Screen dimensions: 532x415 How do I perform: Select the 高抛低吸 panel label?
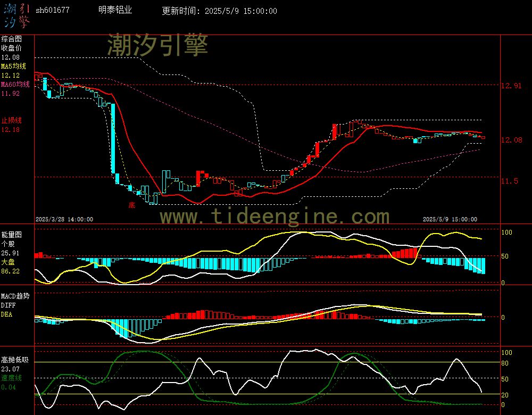(15, 360)
